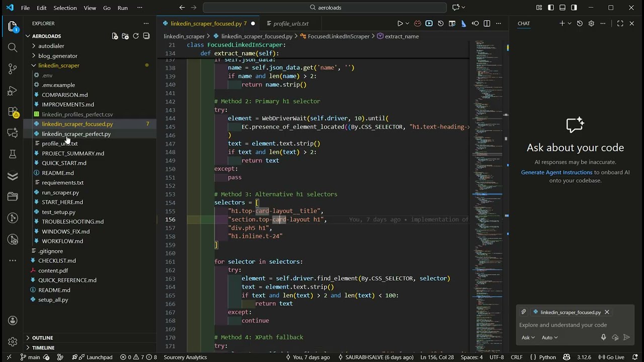Refresh the AEROLOADS explorer
This screenshot has height=362, width=644.
[x=136, y=36]
